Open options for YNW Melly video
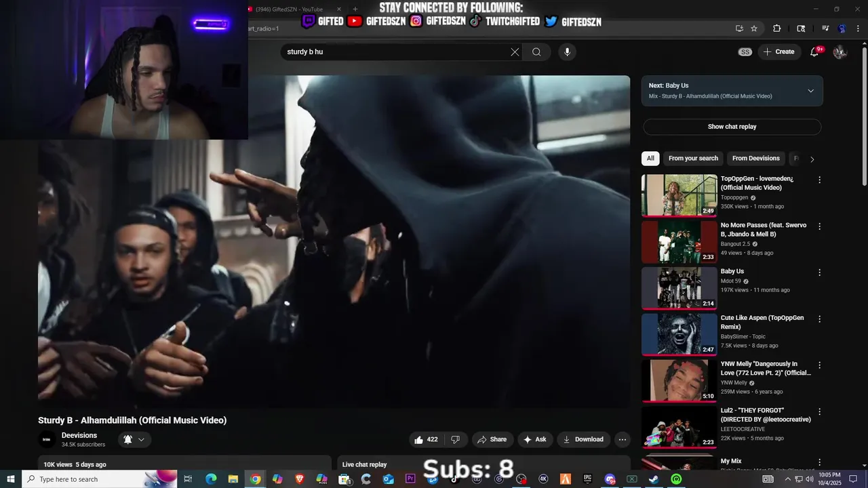Screen dimensions: 868x488 pos(819,365)
